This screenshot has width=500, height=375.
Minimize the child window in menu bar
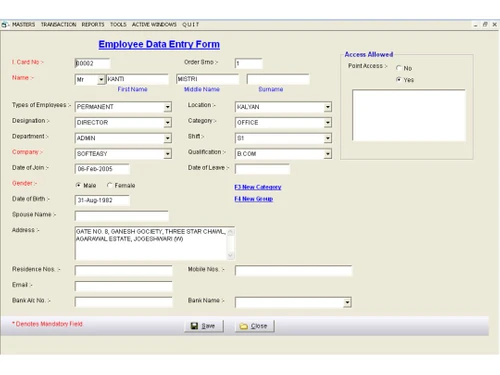[x=475, y=25]
